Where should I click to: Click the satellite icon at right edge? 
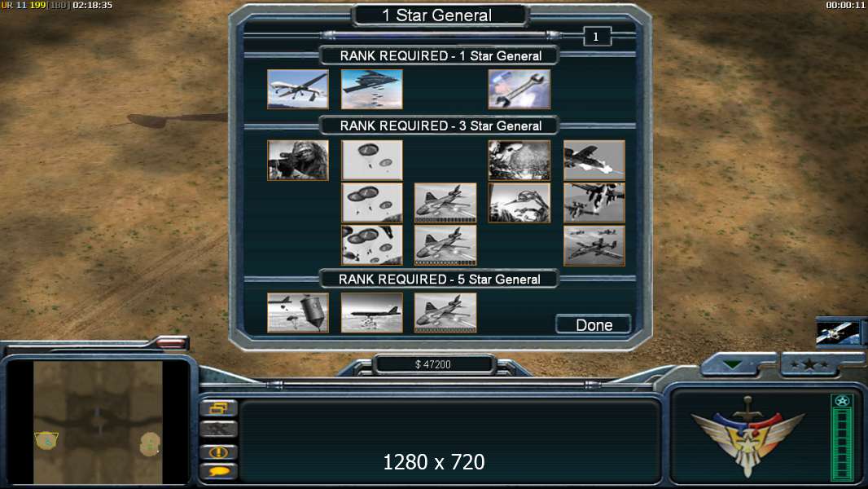838,333
